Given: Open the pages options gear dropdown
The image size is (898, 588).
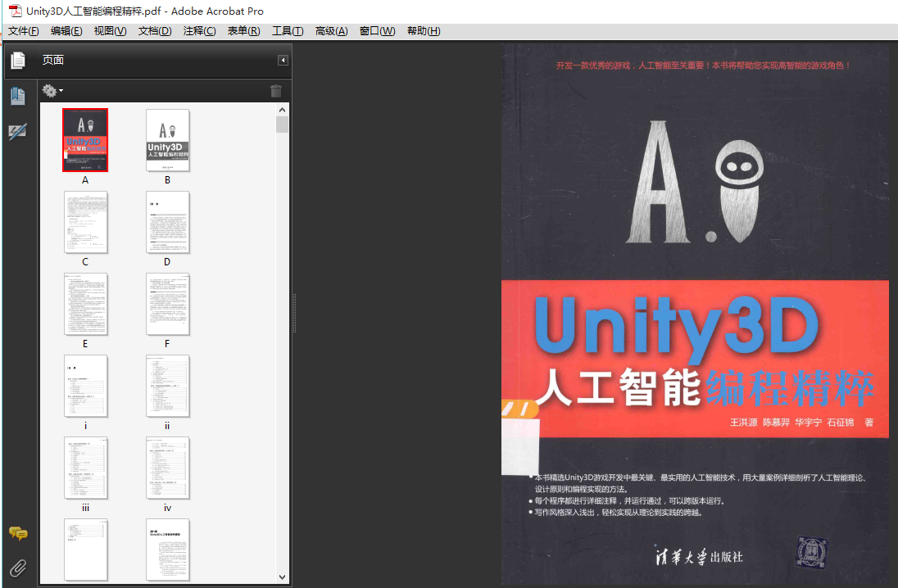Looking at the screenshot, I should (52, 90).
